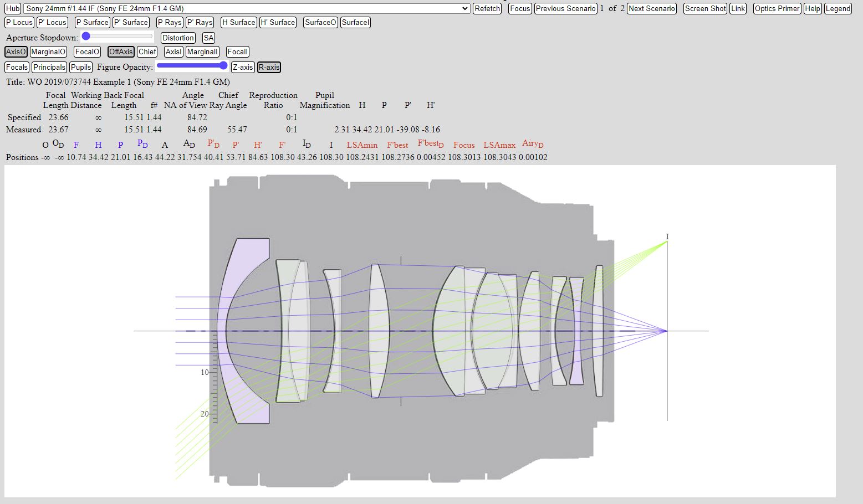Screen dimensions: 863x504
Task: Toggle the H Surface display
Action: tap(238, 22)
